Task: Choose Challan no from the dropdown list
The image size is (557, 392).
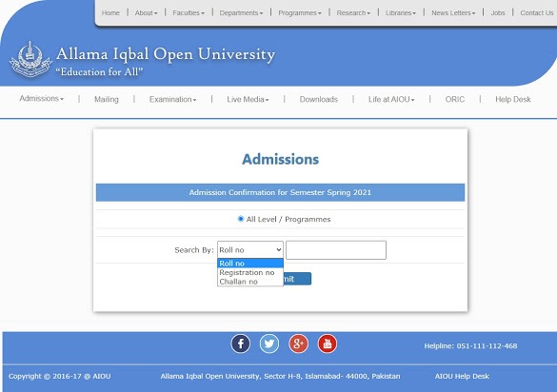Action: pyautogui.click(x=250, y=282)
